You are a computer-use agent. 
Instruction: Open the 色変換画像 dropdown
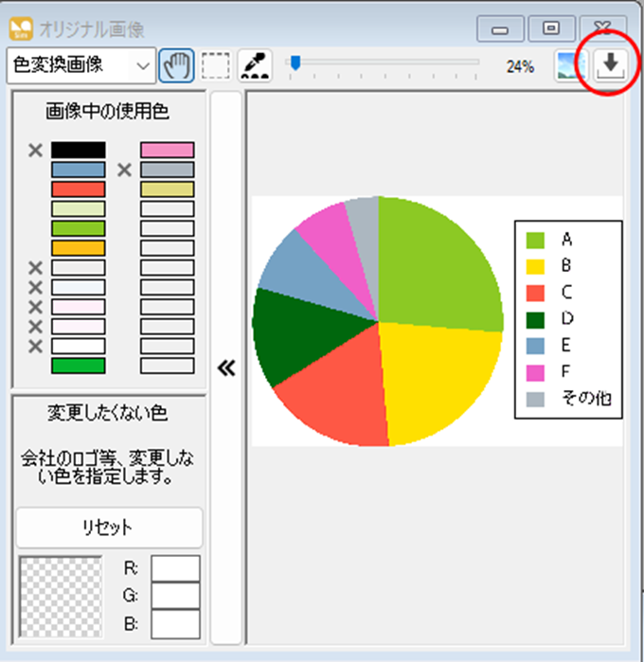click(80, 65)
